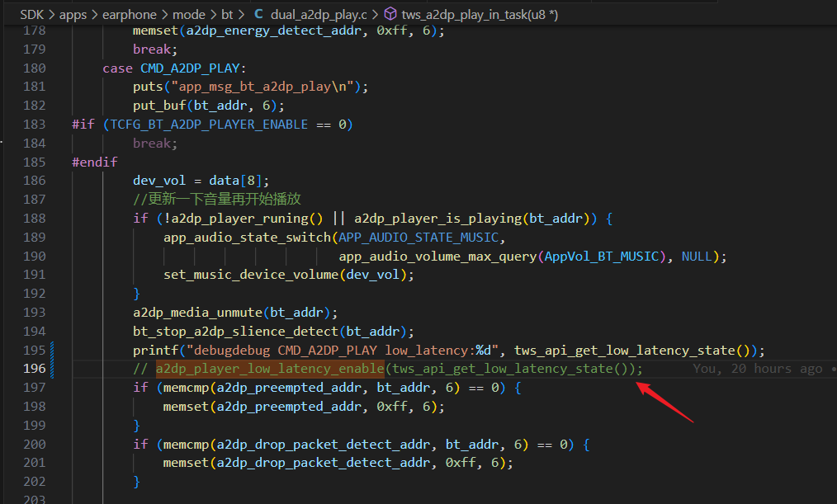Open the mode breadcrumb folder
The height and width of the screenshot is (504, 837).
pyautogui.click(x=189, y=14)
